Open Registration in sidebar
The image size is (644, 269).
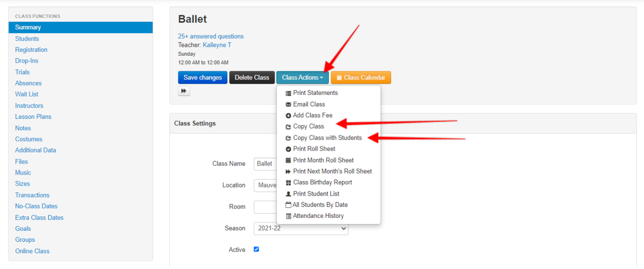(x=31, y=50)
